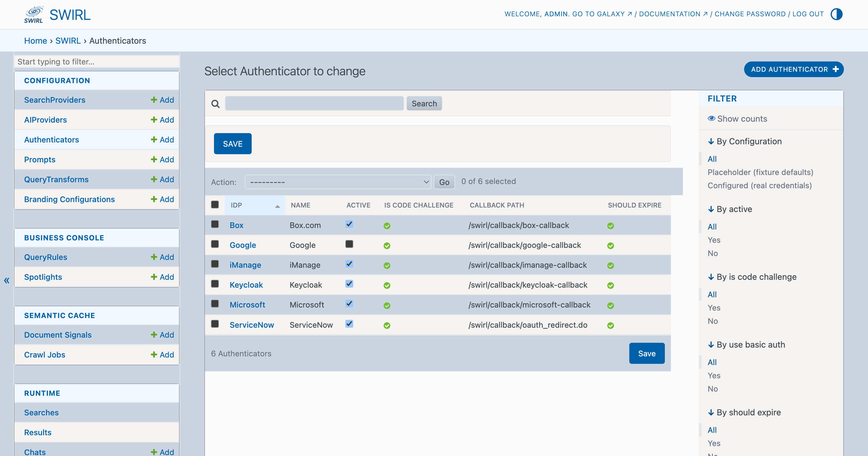
Task: Open SearchProviders in the sidebar
Action: tap(55, 100)
